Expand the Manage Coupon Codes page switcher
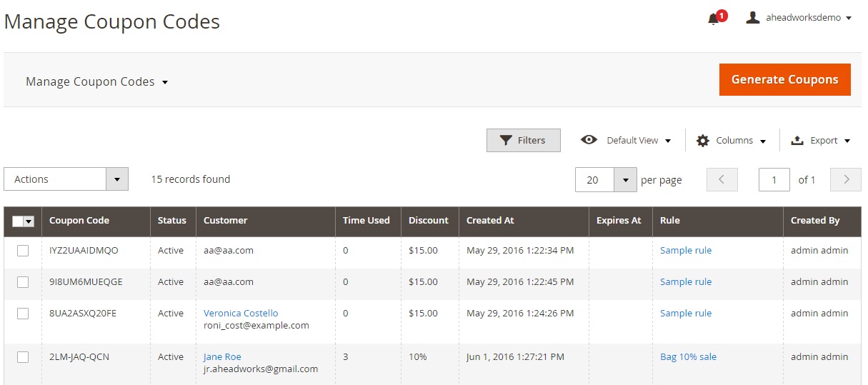Screen dimensions: 868x385 [x=96, y=82]
